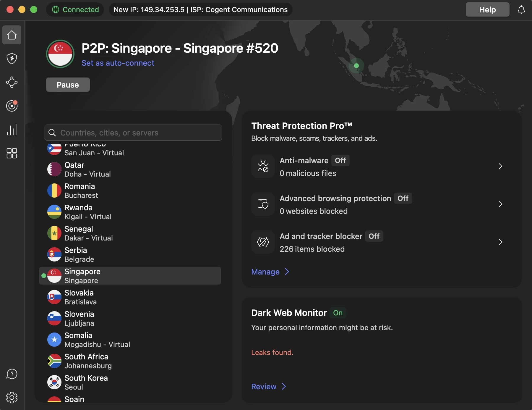Open the help question mark icon
This screenshot has height=410, width=532.
tap(12, 374)
